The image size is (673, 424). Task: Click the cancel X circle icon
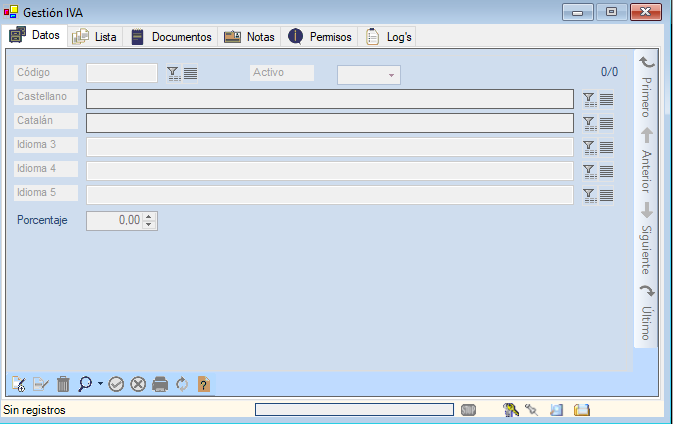point(138,384)
